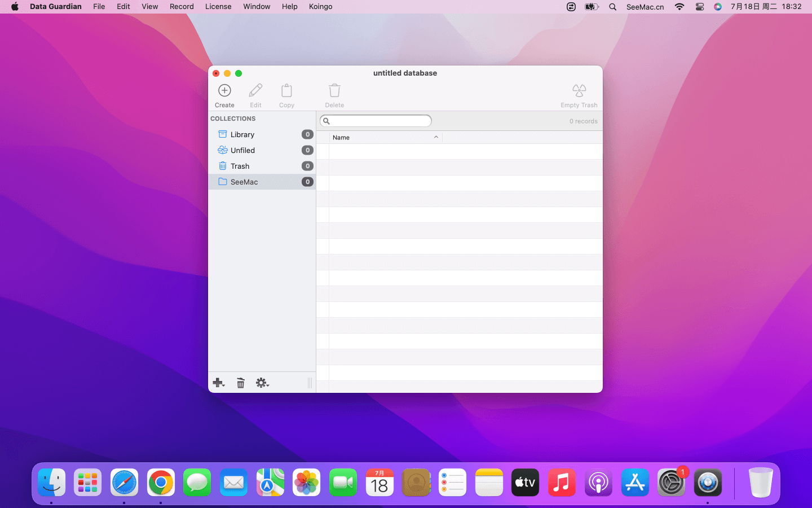This screenshot has height=508, width=812.
Task: Click the Edit pencil toolbar icon
Action: 255,90
